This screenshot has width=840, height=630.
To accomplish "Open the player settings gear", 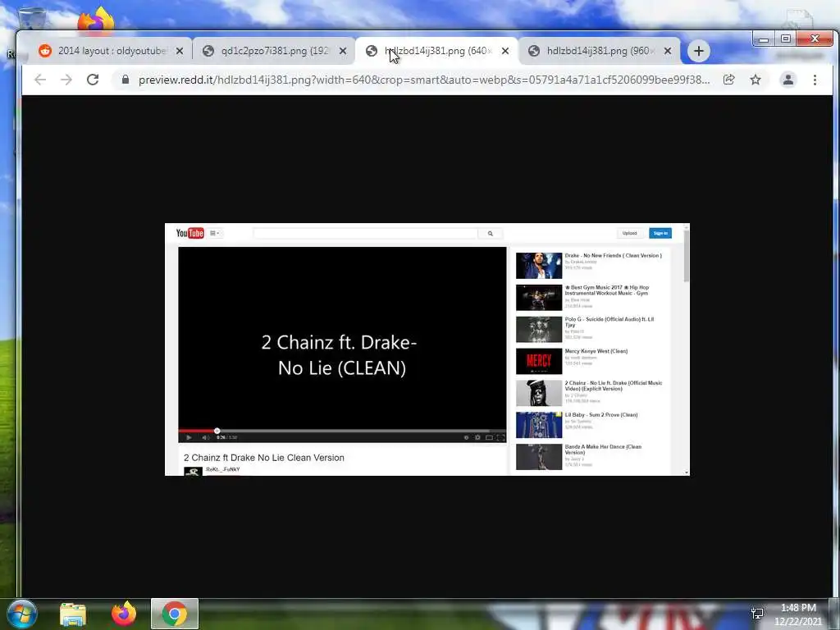I will pyautogui.click(x=477, y=438).
